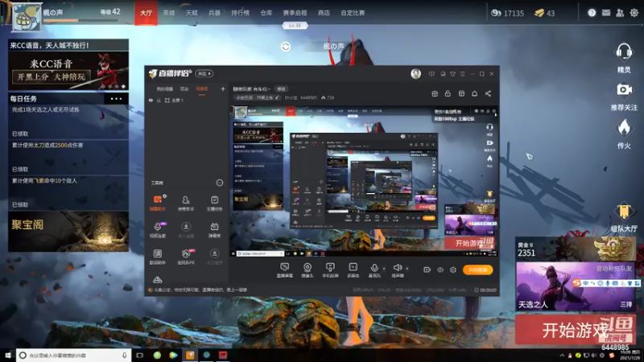
Task: Click the record video icon beside stream button
Action: click(427, 269)
